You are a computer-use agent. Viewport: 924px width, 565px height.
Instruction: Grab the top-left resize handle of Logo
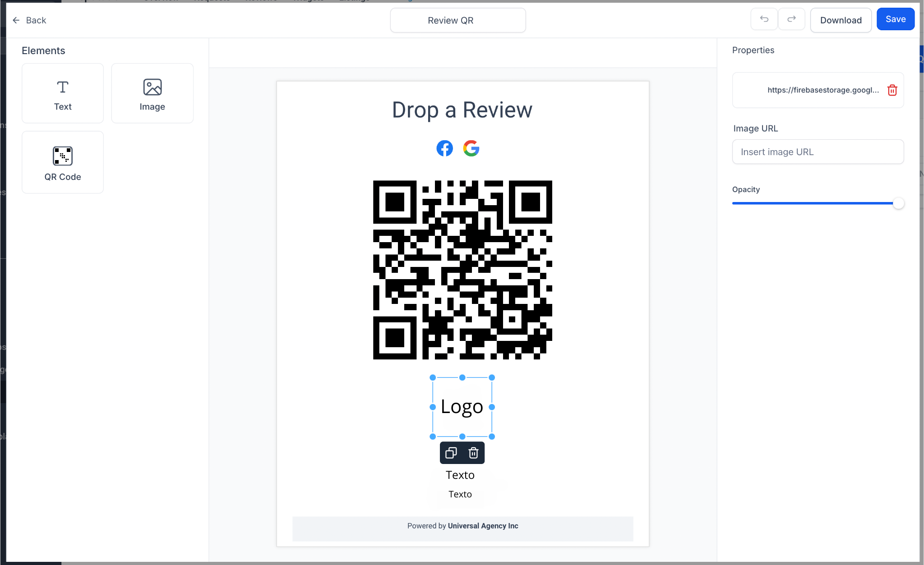click(433, 377)
